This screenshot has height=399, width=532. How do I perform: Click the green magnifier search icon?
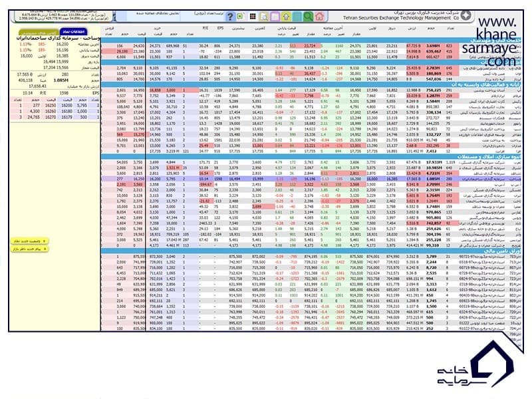[308, 16]
